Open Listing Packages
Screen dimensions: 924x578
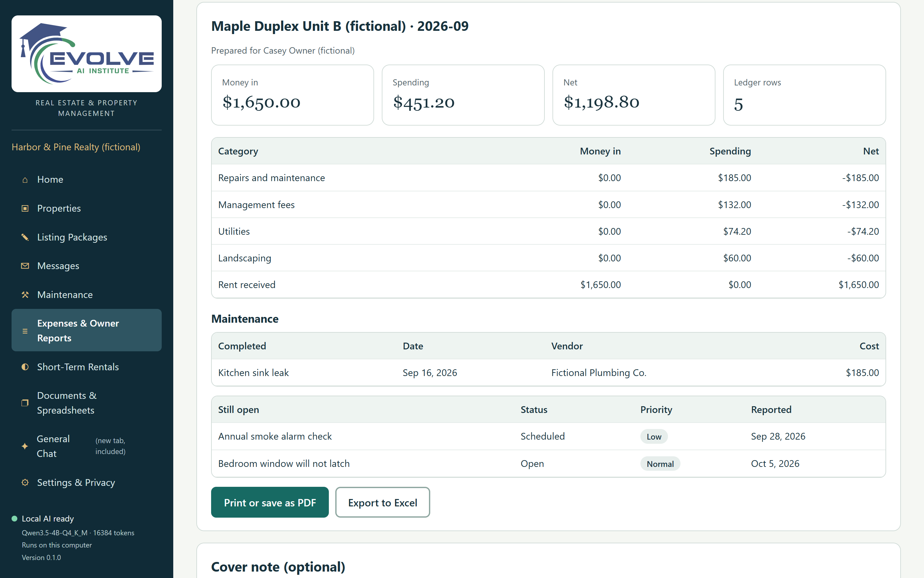(x=87, y=237)
